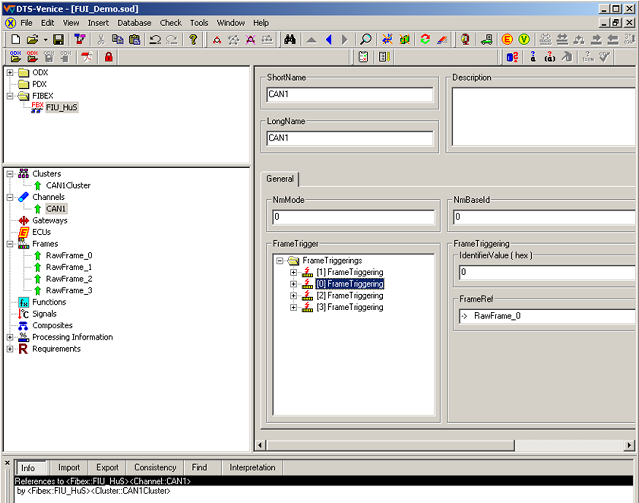Open the File menu

click(x=26, y=23)
